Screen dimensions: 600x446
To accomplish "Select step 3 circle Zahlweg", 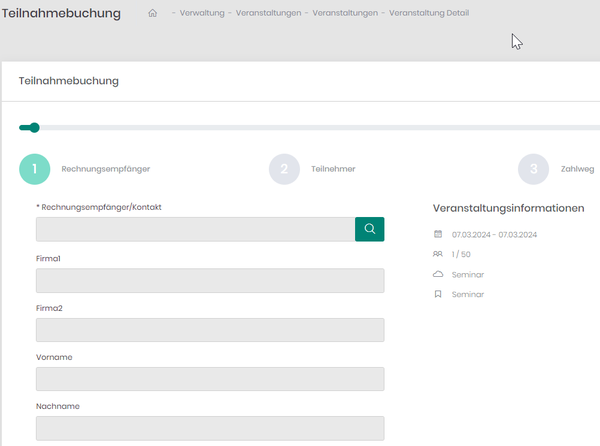I will [x=533, y=169].
